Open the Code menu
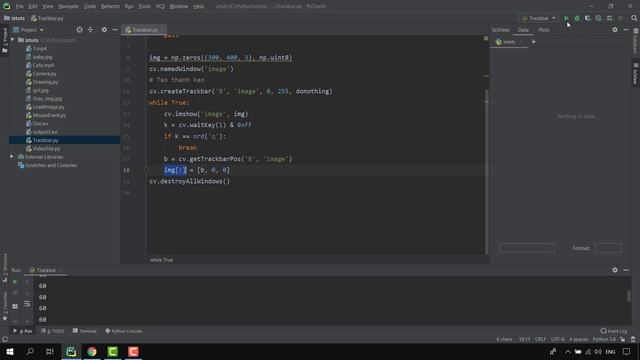 pyautogui.click(x=90, y=7)
